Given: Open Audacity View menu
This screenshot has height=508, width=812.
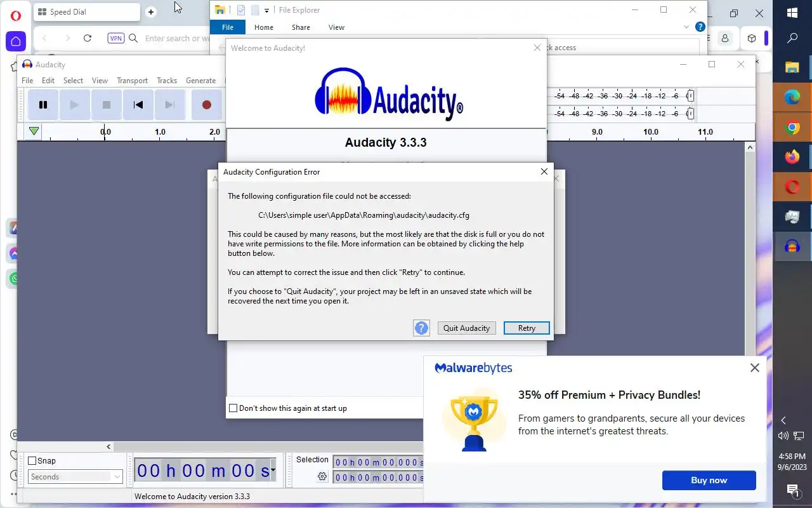Looking at the screenshot, I should (x=100, y=81).
